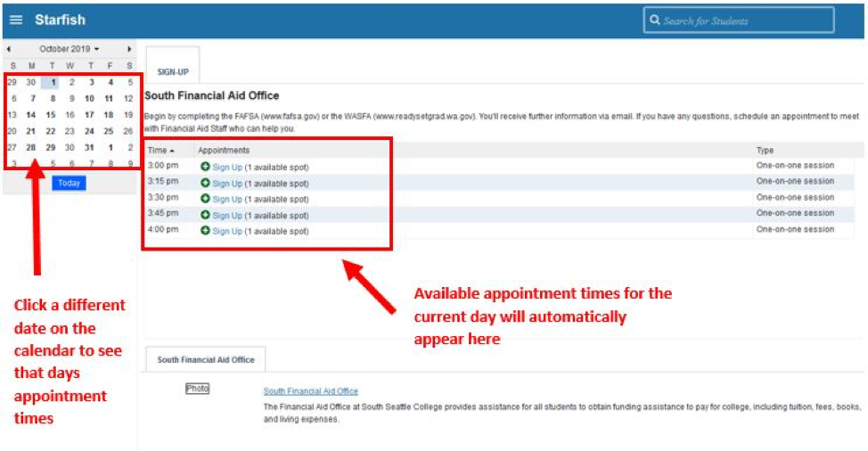Open the SIGN-UP tab

point(173,66)
